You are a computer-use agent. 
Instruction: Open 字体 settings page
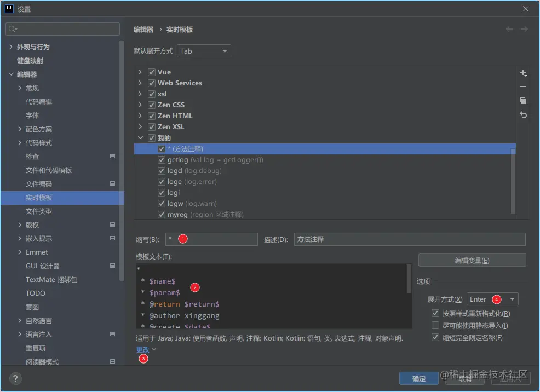[32, 116]
